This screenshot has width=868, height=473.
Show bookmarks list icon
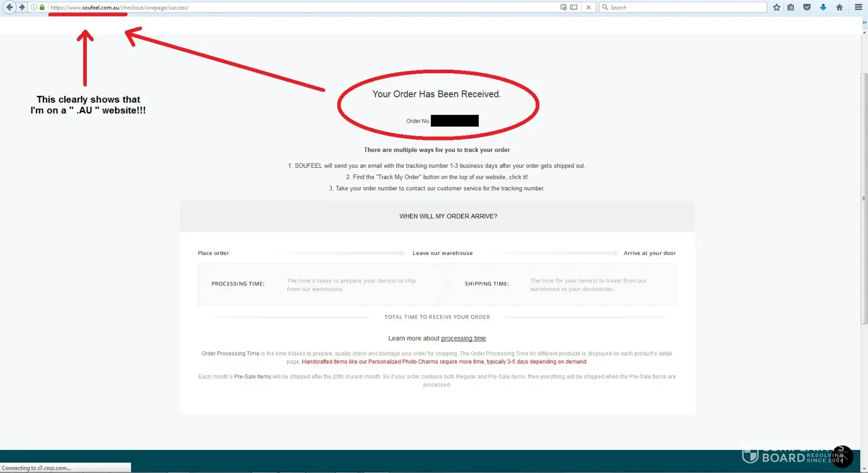click(791, 7)
